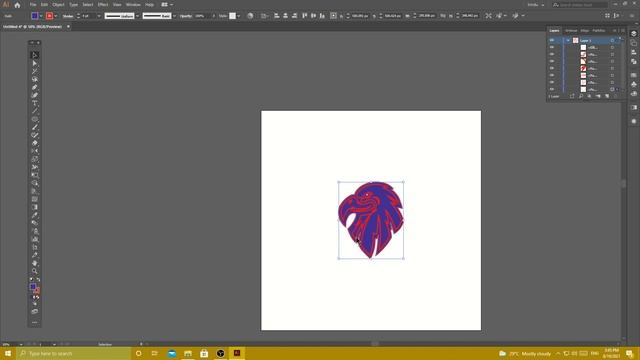Click Locate Object magnifier in Layers panel
Image resolution: width=640 pixels, height=360 pixels.
pos(581,96)
